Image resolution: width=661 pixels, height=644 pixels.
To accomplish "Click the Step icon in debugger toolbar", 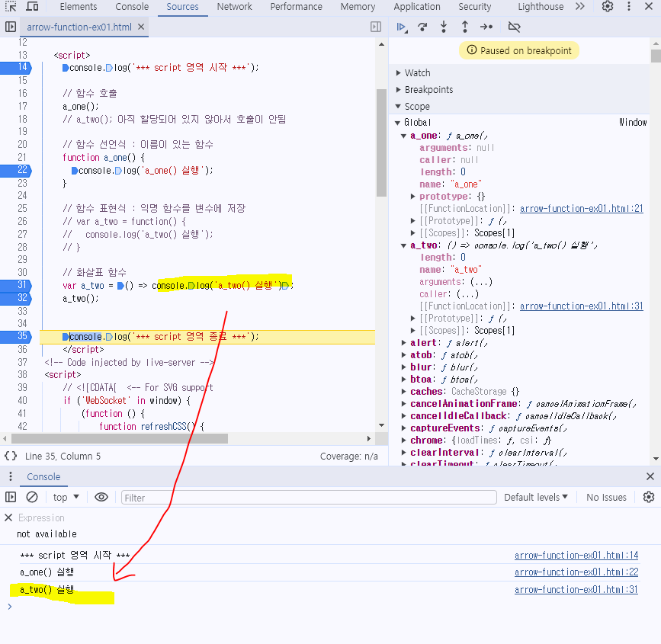I will tap(486, 27).
